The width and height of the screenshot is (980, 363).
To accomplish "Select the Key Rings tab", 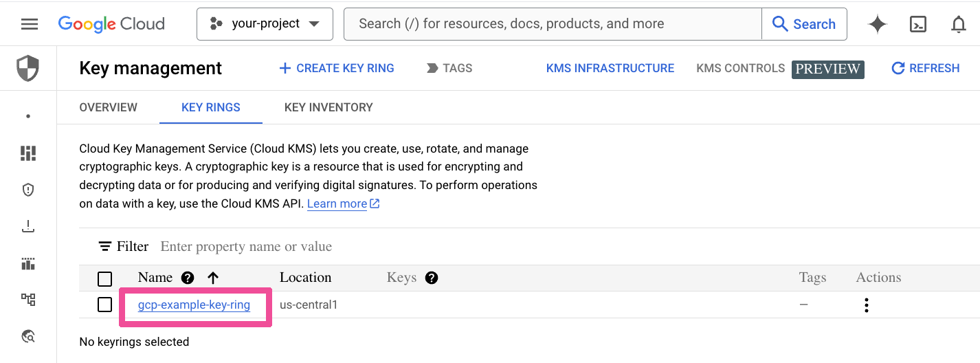I will tap(211, 107).
